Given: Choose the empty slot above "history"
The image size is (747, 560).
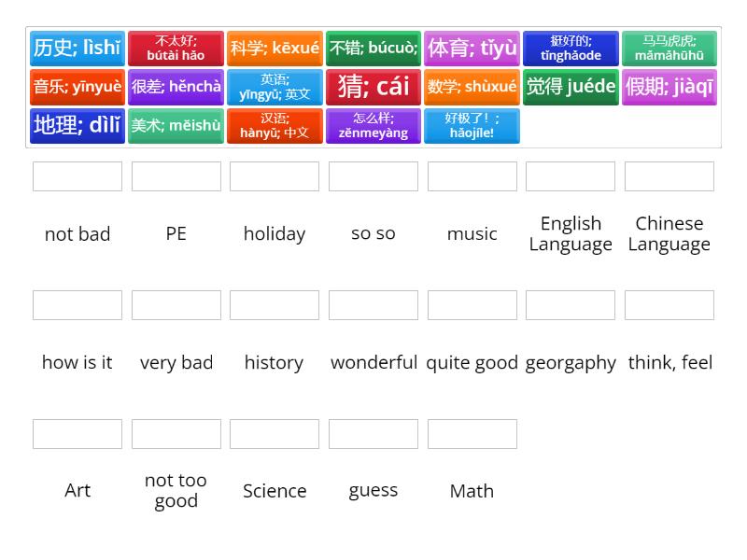Looking at the screenshot, I should 275,305.
